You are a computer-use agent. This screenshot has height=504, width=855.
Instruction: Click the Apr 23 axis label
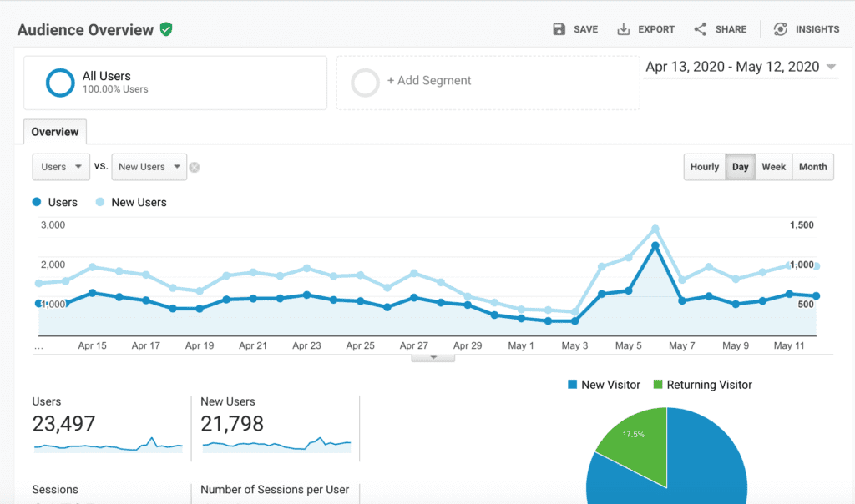click(x=306, y=346)
